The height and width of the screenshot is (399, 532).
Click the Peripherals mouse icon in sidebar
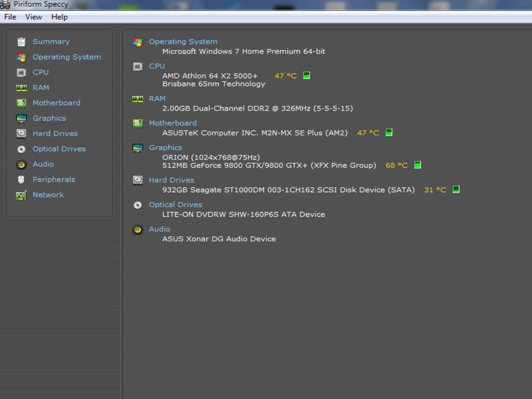click(x=21, y=180)
